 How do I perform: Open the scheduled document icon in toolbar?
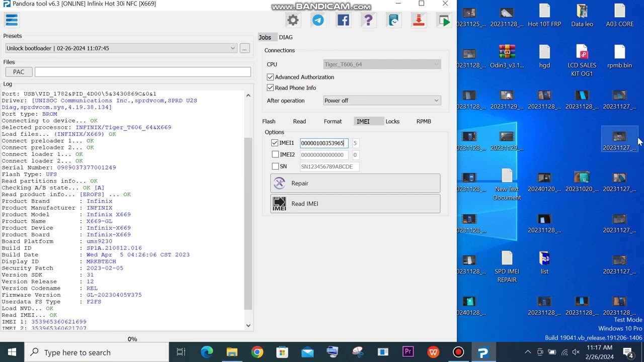(x=393, y=20)
